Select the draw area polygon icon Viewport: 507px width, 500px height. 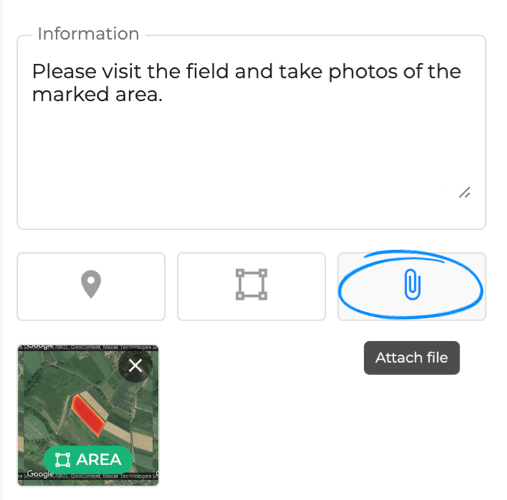(x=251, y=284)
